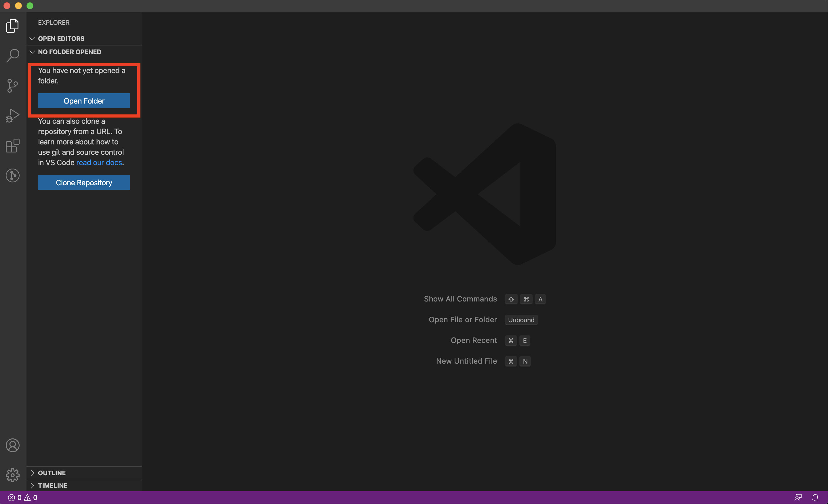Viewport: 828px width, 504px height.
Task: Click 'You have not yet opened a folder' text
Action: pos(82,76)
